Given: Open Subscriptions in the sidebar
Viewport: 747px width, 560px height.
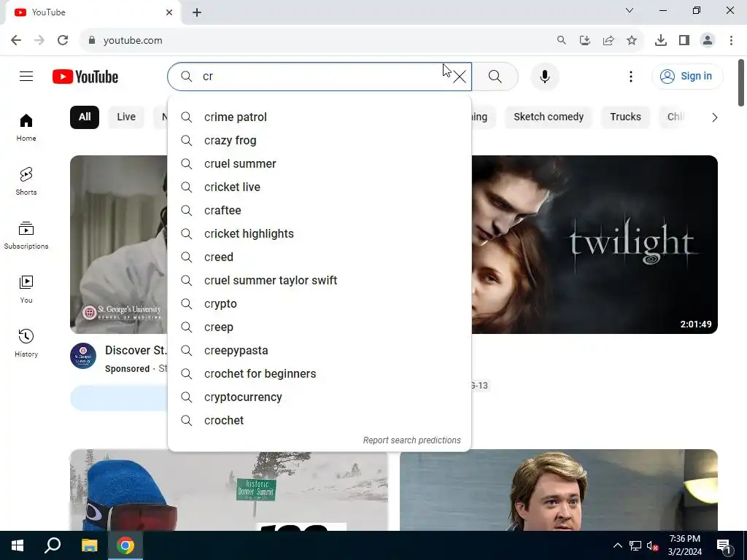Looking at the screenshot, I should (x=26, y=236).
